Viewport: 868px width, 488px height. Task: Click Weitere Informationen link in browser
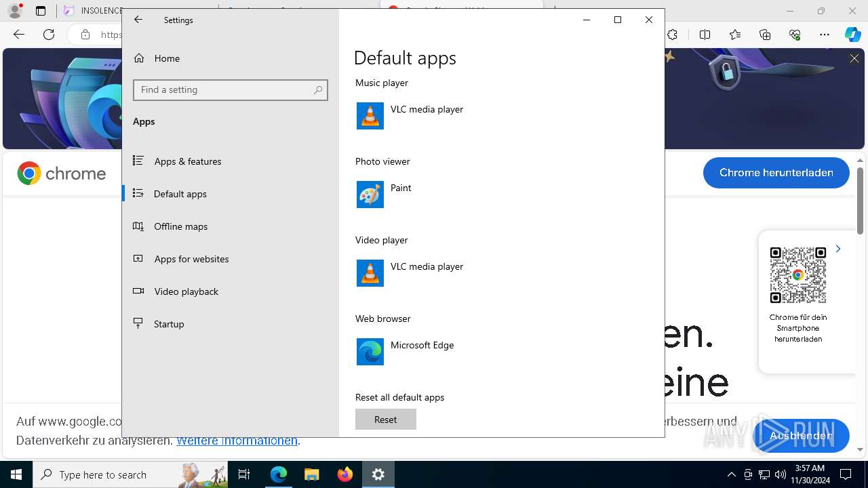point(237,441)
